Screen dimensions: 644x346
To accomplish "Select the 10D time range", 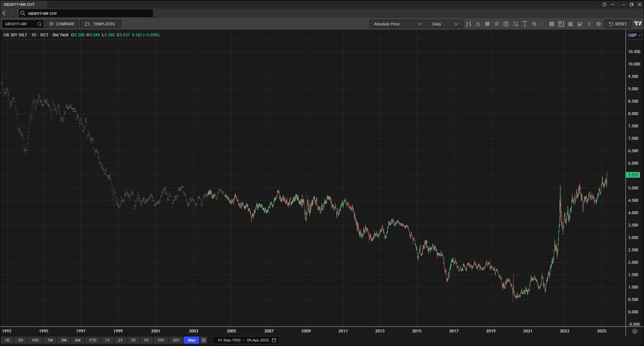I will pos(35,340).
